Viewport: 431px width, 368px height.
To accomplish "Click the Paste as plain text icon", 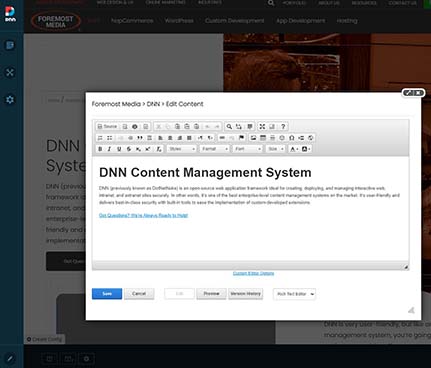I will click(187, 127).
